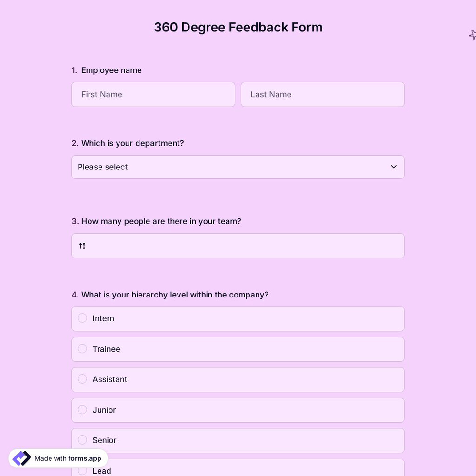Click the Last Name input field

322,94
